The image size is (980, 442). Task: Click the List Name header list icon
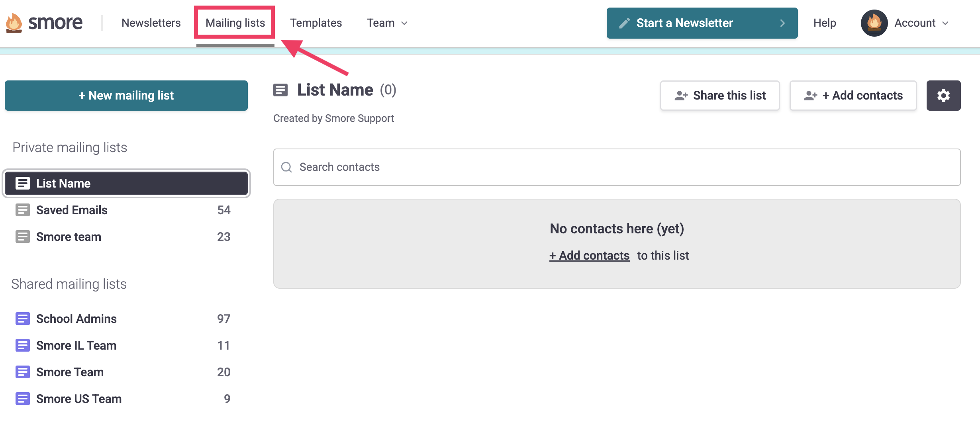click(x=280, y=90)
